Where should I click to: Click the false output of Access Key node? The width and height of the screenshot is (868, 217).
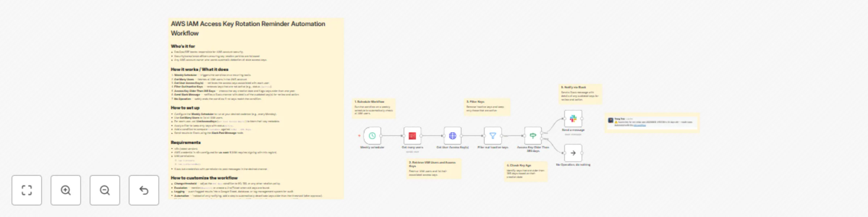point(542,139)
